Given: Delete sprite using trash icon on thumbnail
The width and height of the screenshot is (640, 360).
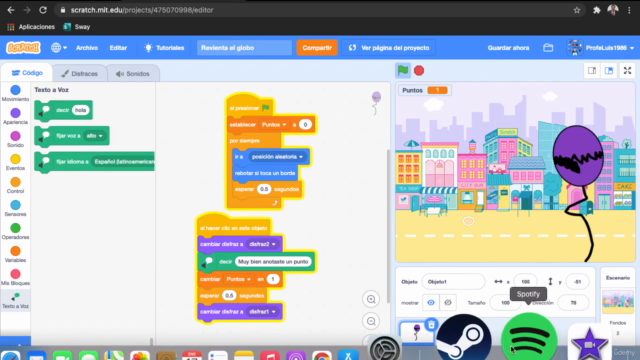Looking at the screenshot, I should [x=431, y=325].
